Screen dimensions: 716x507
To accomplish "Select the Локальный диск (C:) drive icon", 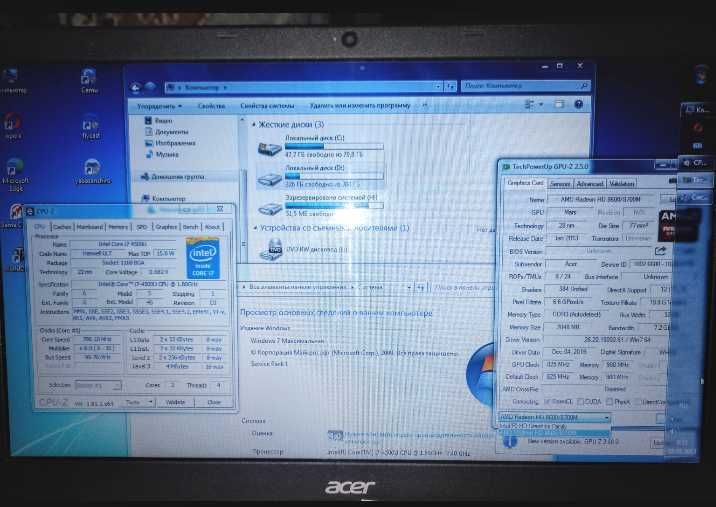I will (269, 148).
